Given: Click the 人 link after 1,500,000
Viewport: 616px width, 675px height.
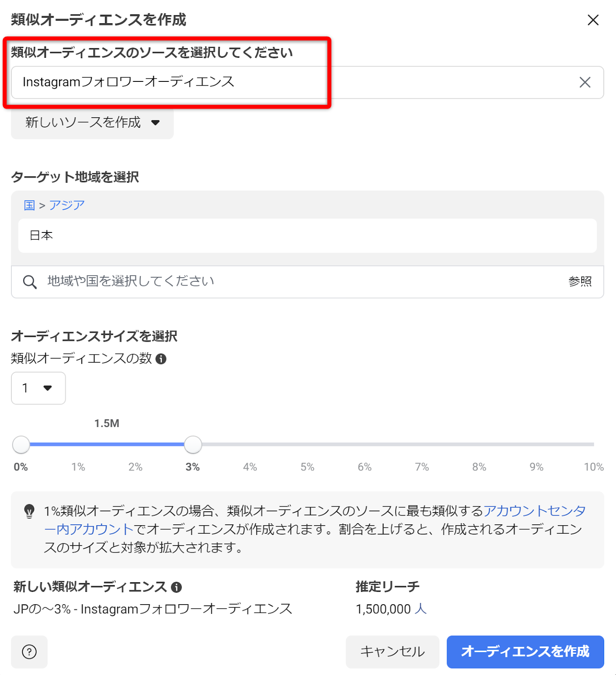Looking at the screenshot, I should (420, 609).
